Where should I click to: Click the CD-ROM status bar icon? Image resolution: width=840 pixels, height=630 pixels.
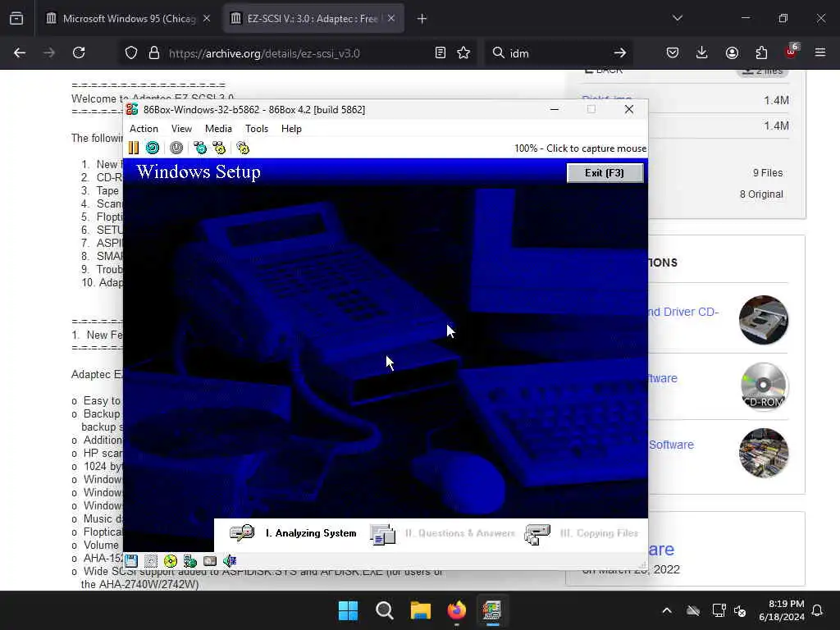pyautogui.click(x=171, y=561)
